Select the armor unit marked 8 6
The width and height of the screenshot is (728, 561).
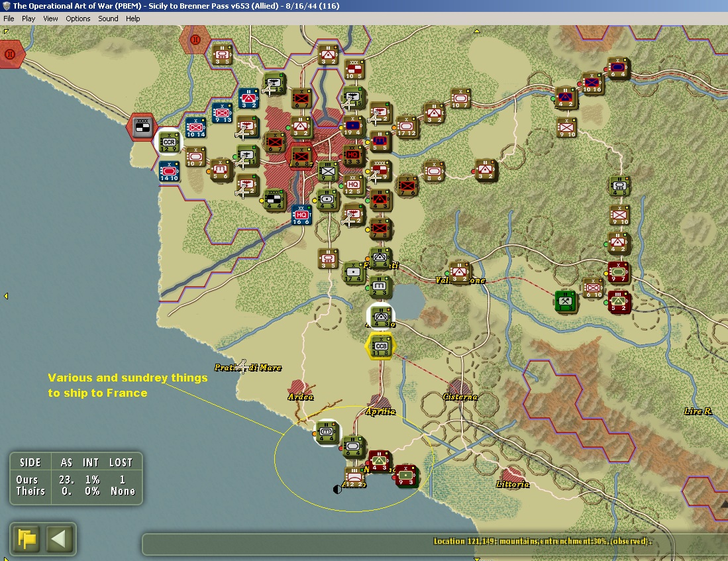434,172
